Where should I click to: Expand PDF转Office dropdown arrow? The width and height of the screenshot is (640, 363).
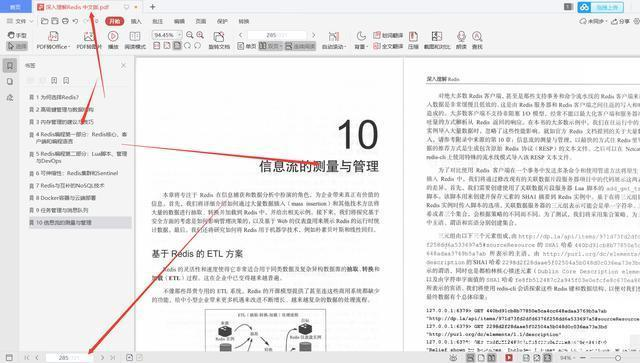pos(69,47)
